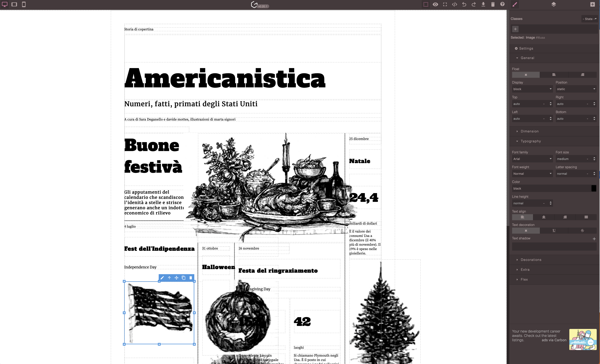Switch to tablet device view

click(x=14, y=4)
